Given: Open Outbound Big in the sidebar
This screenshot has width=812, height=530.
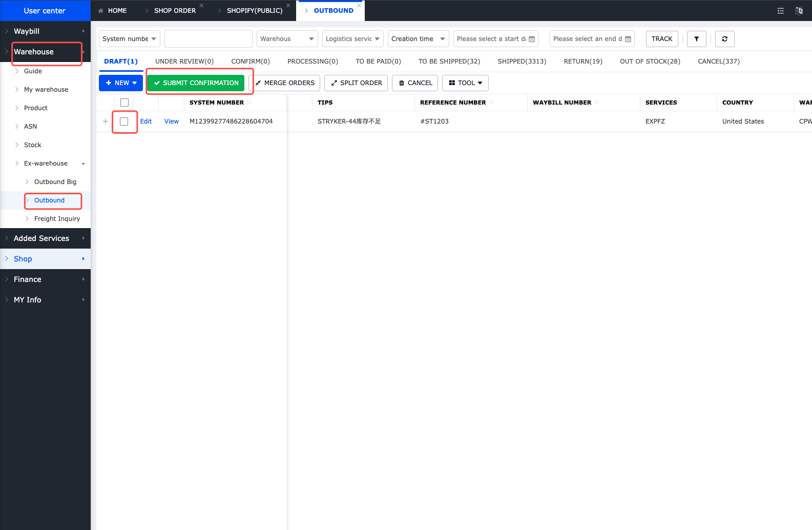Looking at the screenshot, I should point(55,182).
